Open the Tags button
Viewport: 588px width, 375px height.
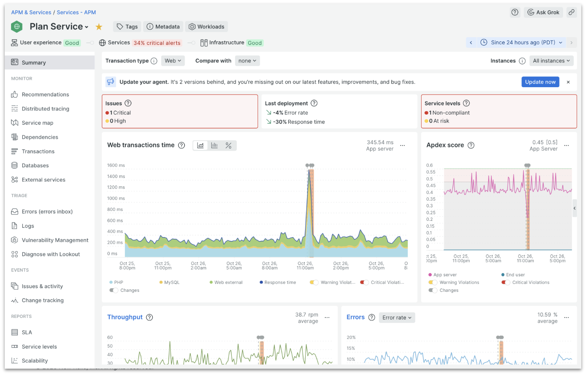point(127,27)
